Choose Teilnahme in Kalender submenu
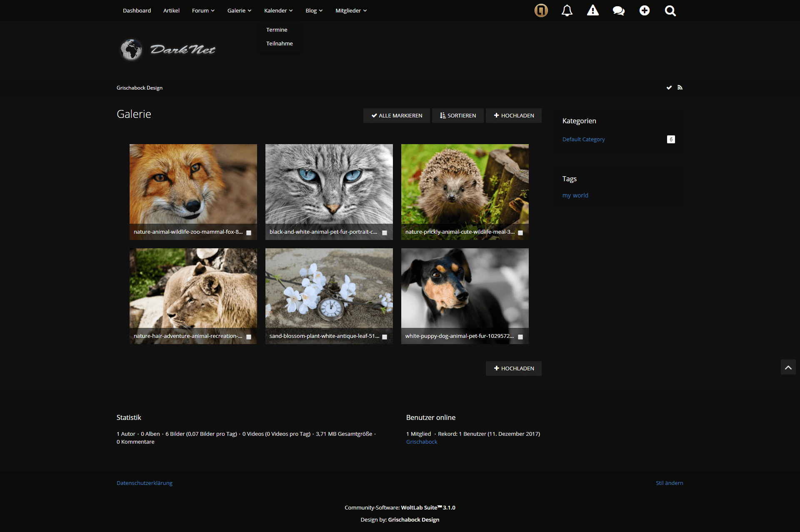The height and width of the screenshot is (532, 800). pyautogui.click(x=279, y=43)
